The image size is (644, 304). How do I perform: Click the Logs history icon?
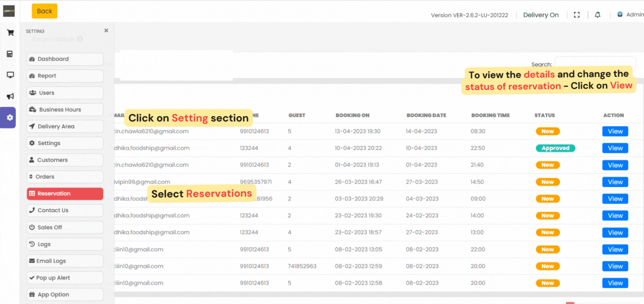32,244
